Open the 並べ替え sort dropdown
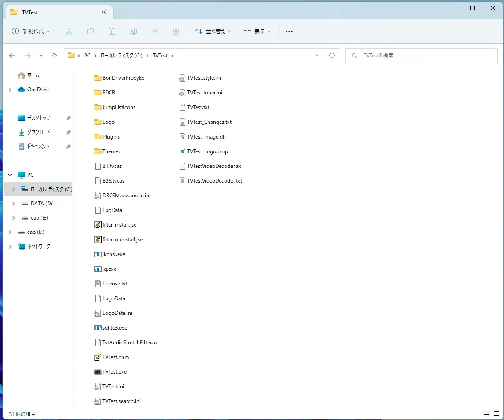This screenshot has height=420, width=504. (213, 31)
